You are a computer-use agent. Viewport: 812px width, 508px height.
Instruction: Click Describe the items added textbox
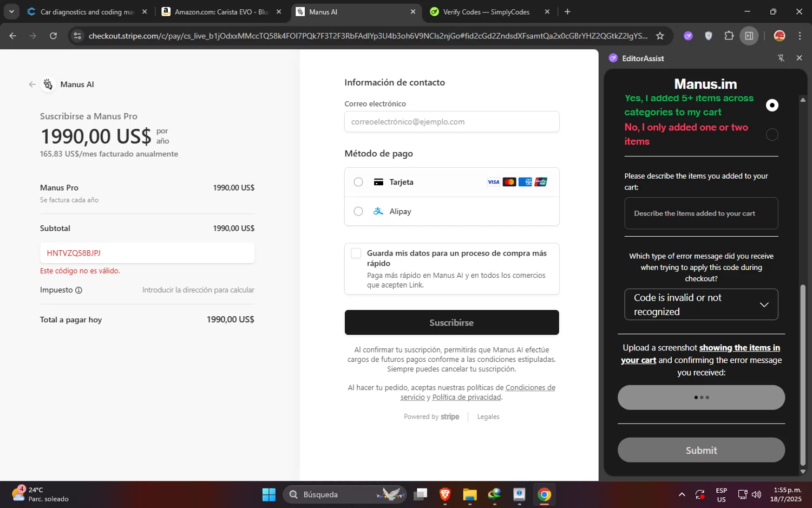click(x=701, y=213)
